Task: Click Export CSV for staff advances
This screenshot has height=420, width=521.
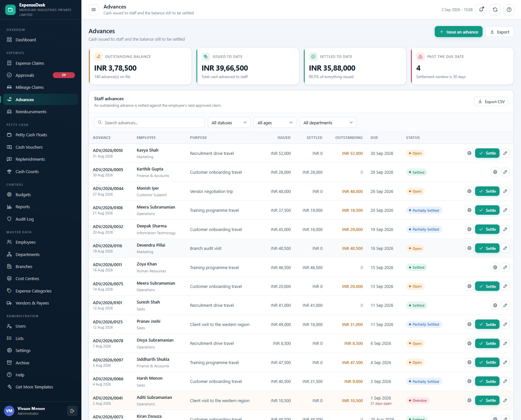Action: click(x=491, y=102)
